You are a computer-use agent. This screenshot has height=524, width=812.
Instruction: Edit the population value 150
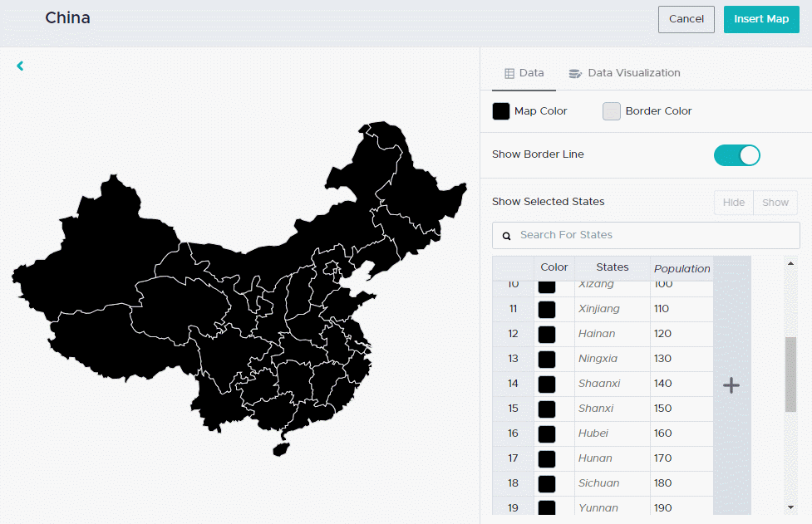[682, 409]
